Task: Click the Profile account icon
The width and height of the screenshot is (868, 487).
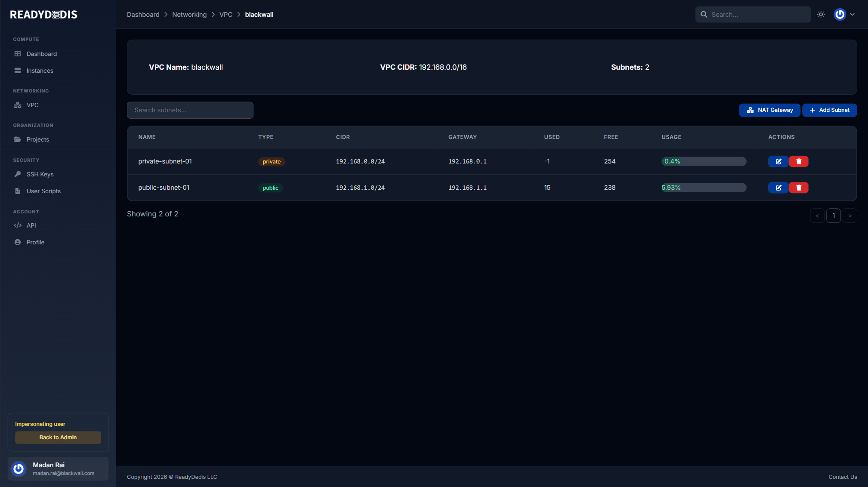Action: click(x=17, y=242)
